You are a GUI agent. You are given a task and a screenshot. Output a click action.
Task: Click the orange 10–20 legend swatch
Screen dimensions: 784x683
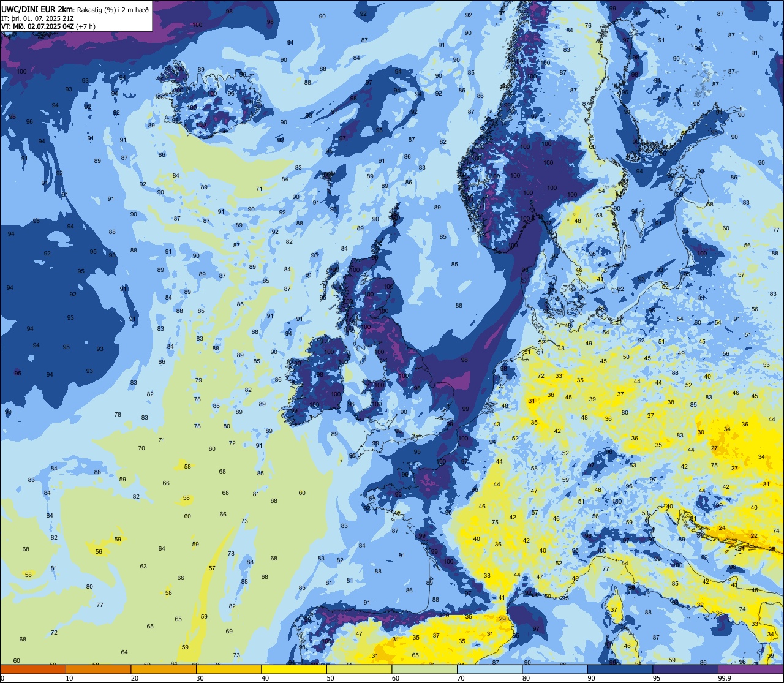pos(98,669)
